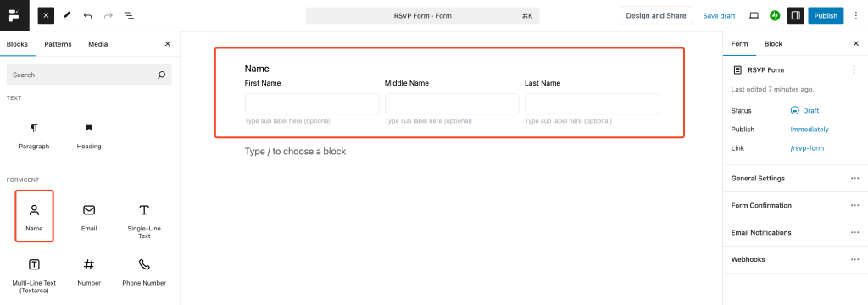
Task: Click the Publish button
Action: click(x=826, y=15)
